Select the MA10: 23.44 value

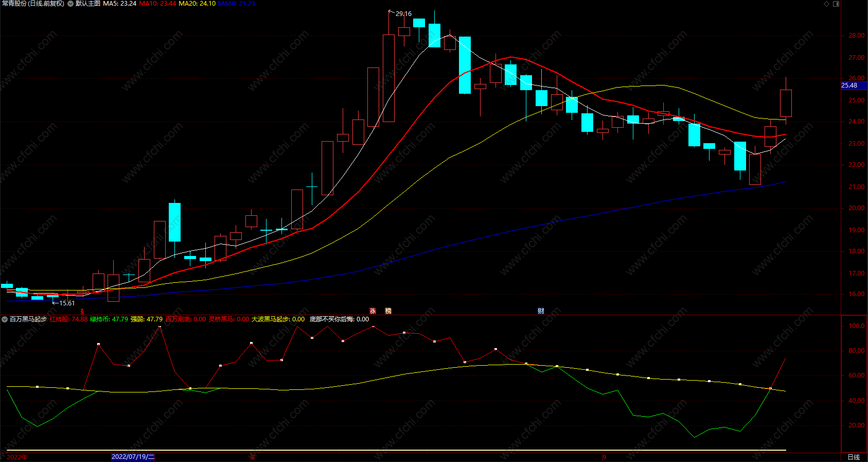(x=158, y=4)
